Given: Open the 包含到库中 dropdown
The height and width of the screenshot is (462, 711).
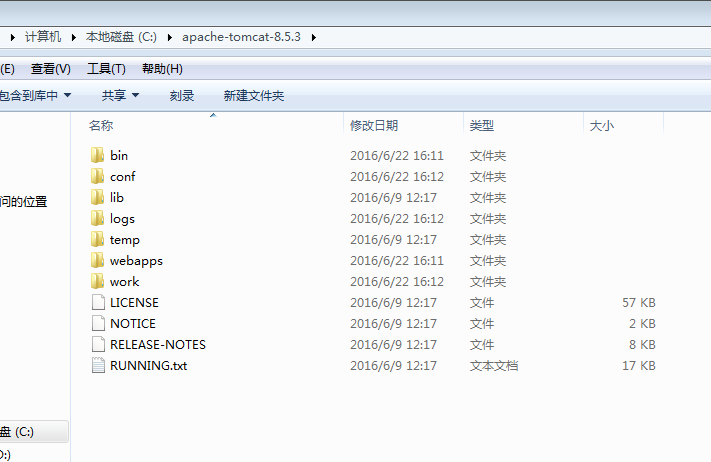Looking at the screenshot, I should 35,95.
